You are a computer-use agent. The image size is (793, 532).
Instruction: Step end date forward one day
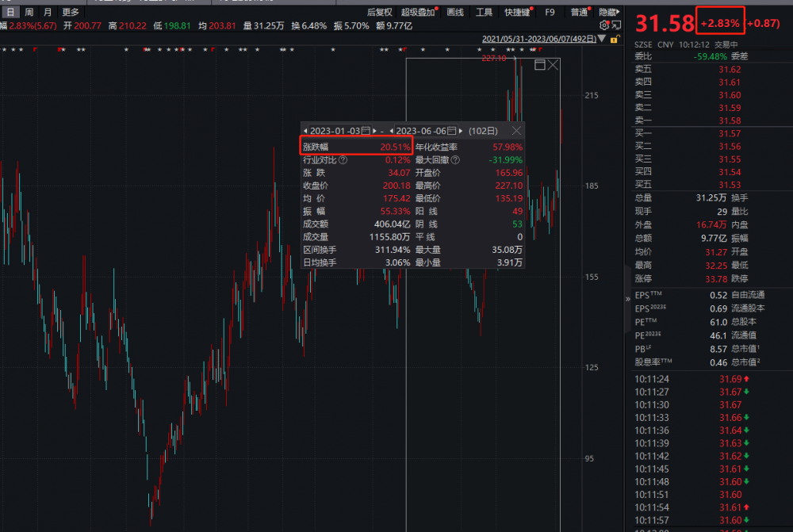[x=461, y=131]
